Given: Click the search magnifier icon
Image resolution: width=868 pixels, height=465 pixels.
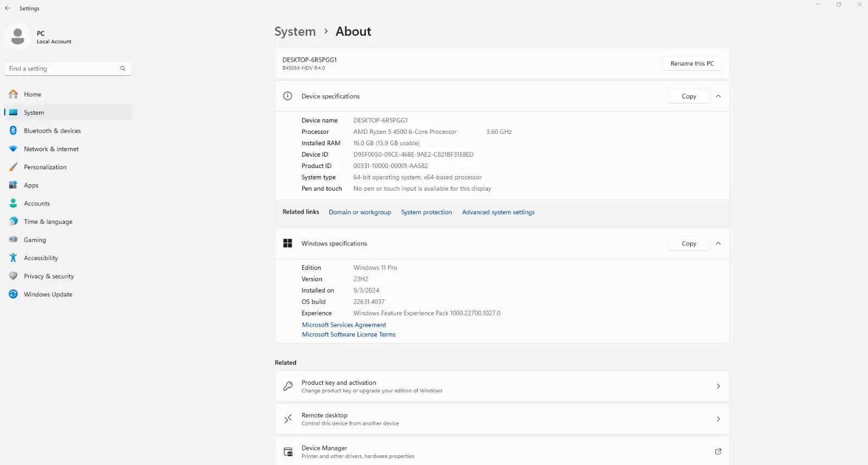Looking at the screenshot, I should tap(123, 68).
